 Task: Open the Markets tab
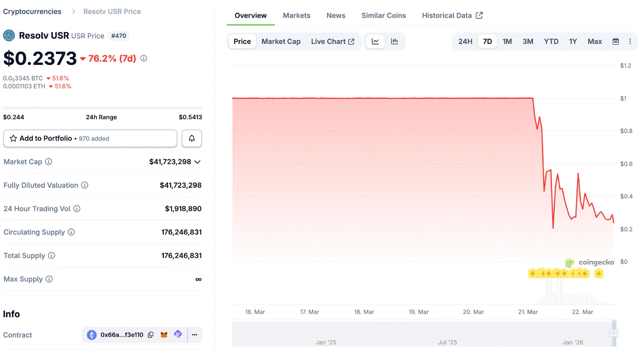tap(296, 16)
